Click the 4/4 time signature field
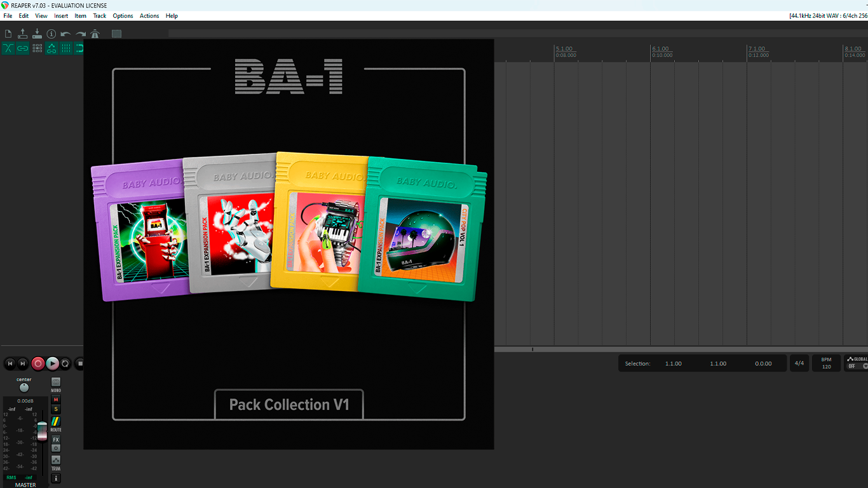 (799, 363)
